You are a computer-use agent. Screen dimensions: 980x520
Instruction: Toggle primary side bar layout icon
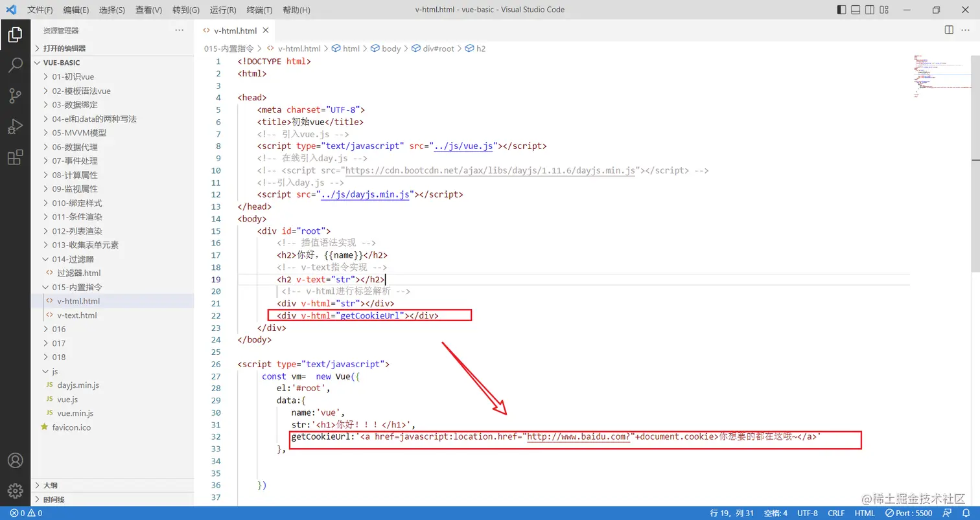(x=841, y=10)
